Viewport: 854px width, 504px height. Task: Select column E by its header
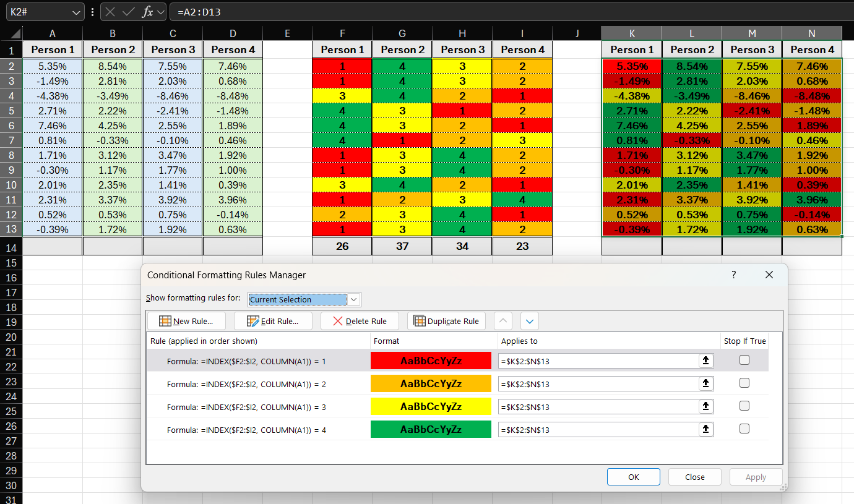pyautogui.click(x=287, y=33)
